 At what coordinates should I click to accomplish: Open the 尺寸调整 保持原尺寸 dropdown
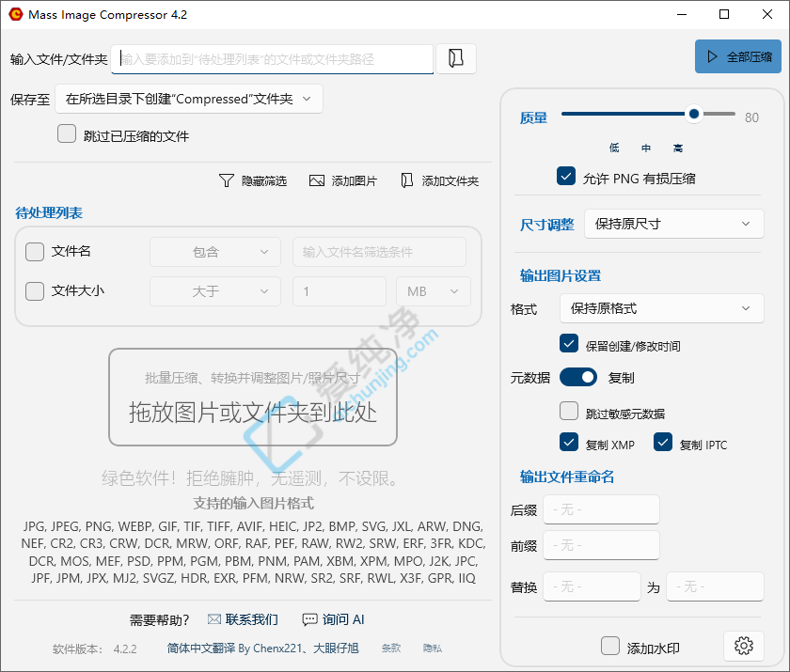[x=674, y=224]
